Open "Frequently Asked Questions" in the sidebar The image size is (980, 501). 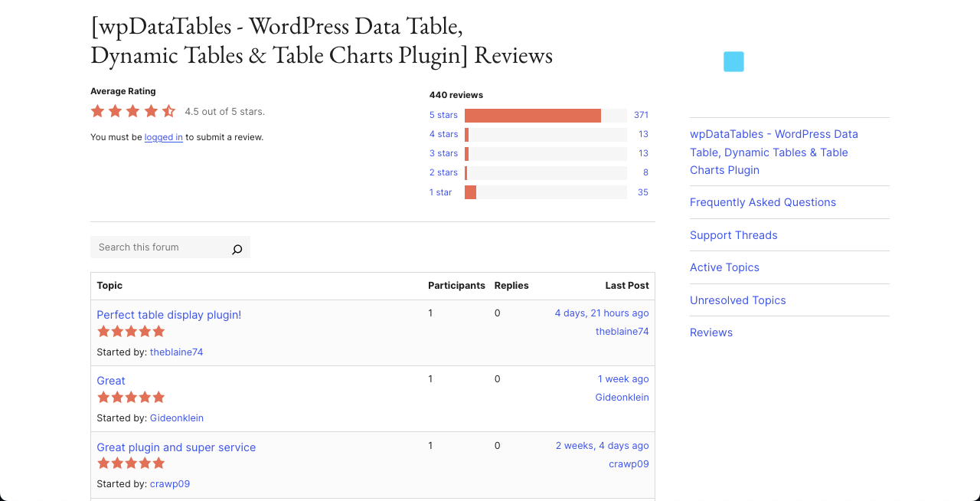(763, 202)
